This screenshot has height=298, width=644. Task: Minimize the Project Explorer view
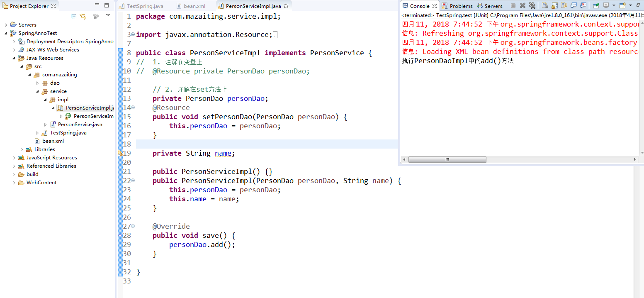pos(97,5)
